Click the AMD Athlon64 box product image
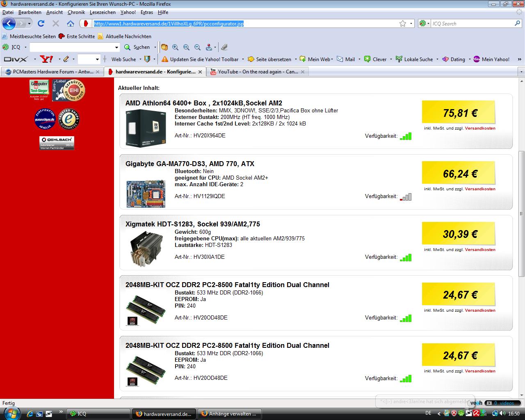The height and width of the screenshot is (420, 525). [x=146, y=128]
